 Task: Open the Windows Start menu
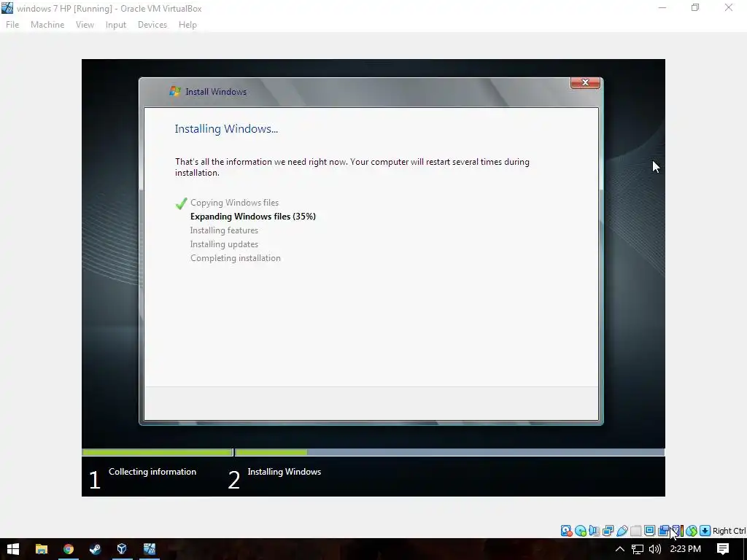pyautogui.click(x=13, y=549)
